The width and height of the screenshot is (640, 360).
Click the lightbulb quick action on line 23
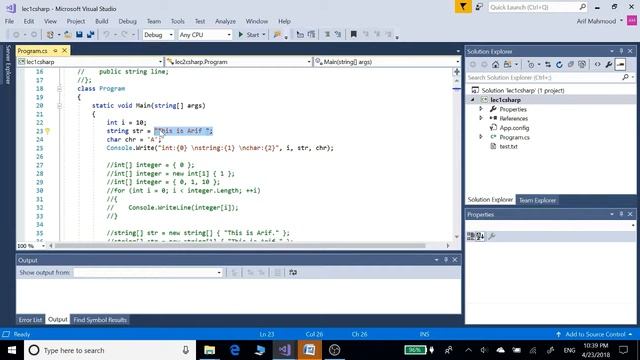[x=47, y=131]
